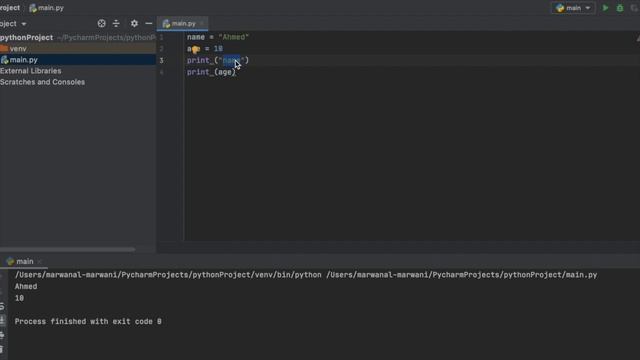Collapse all in the Project panel

coord(116,24)
